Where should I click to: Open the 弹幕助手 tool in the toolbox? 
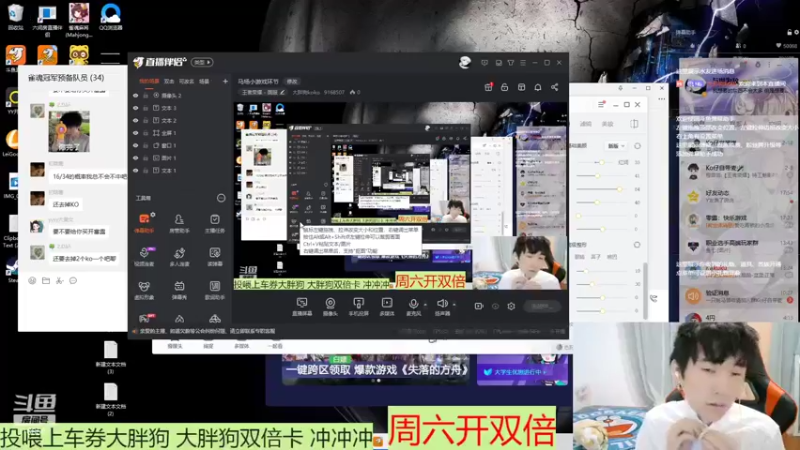pos(144,223)
